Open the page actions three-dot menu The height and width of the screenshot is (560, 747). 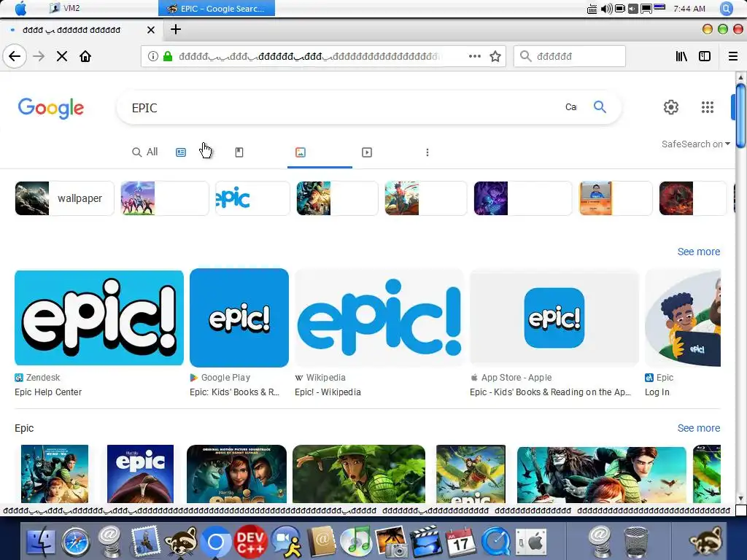coord(474,56)
